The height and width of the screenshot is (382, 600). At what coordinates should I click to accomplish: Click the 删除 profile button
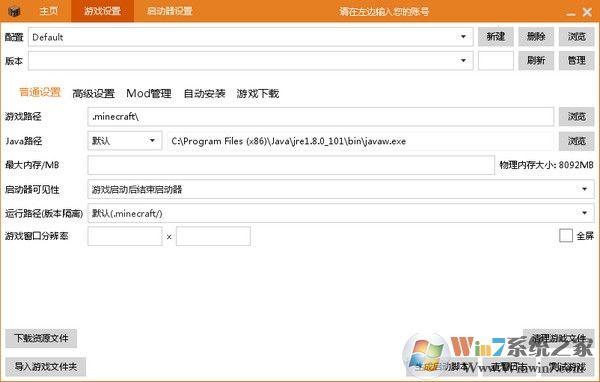click(536, 37)
